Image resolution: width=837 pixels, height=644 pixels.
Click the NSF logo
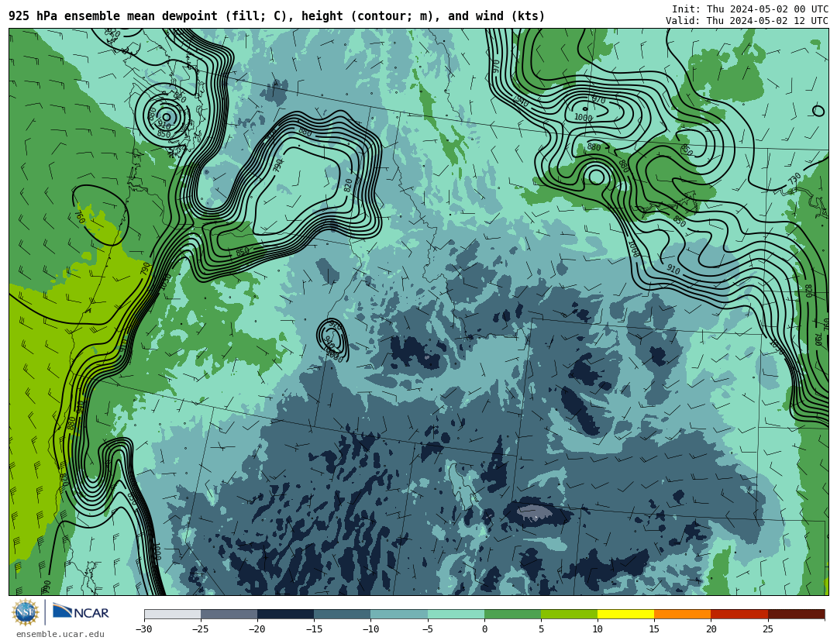[26, 612]
